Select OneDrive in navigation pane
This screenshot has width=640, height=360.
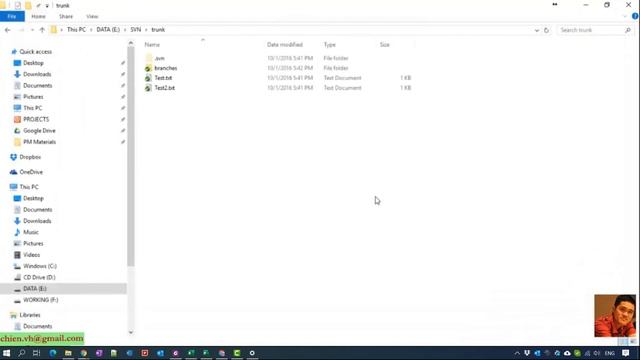click(x=31, y=172)
